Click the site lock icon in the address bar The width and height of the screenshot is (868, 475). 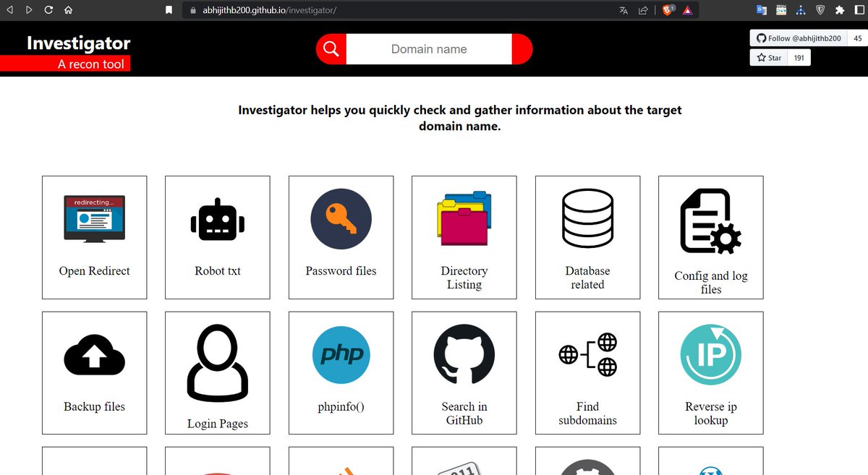(x=192, y=11)
